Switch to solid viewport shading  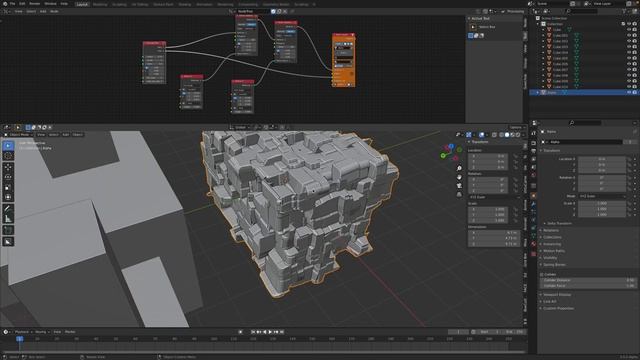click(x=507, y=135)
